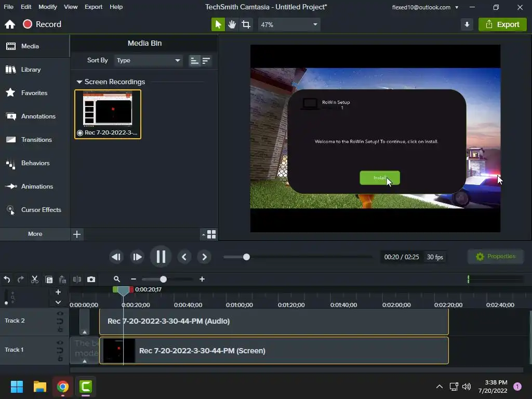The image size is (532, 399).
Task: Click the timeline magnifier zoom icon
Action: click(117, 279)
